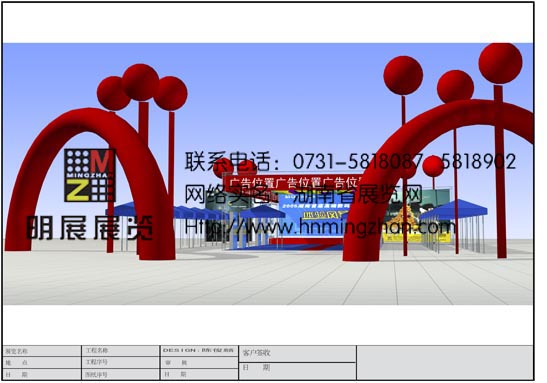Click the empty gray title block on far right
The width and height of the screenshot is (547, 383).
coord(445,363)
